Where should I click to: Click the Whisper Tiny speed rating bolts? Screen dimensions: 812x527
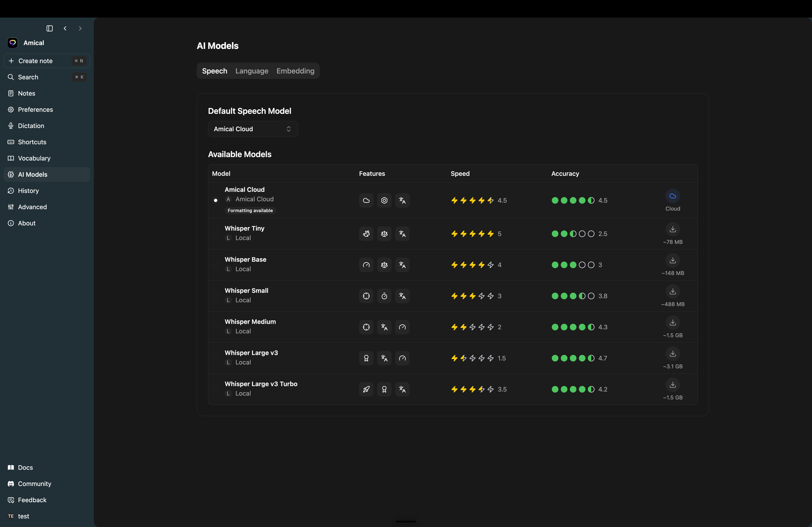[472, 234]
